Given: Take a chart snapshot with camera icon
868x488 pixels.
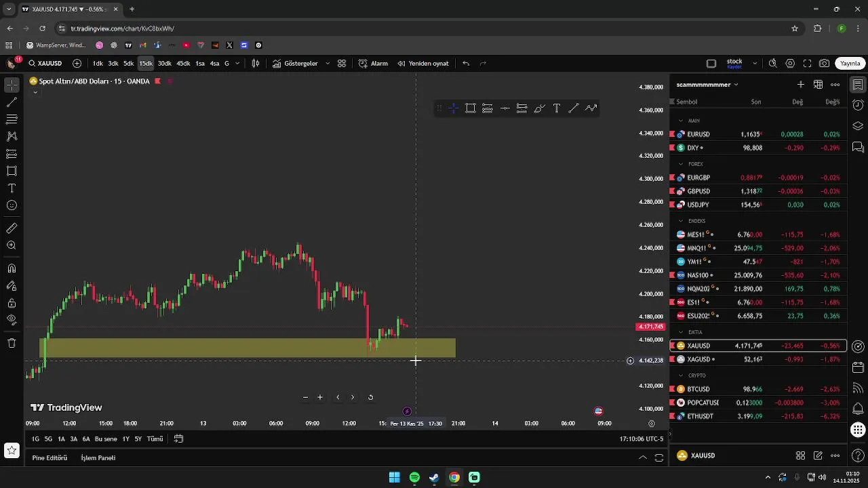Looking at the screenshot, I should point(824,63).
